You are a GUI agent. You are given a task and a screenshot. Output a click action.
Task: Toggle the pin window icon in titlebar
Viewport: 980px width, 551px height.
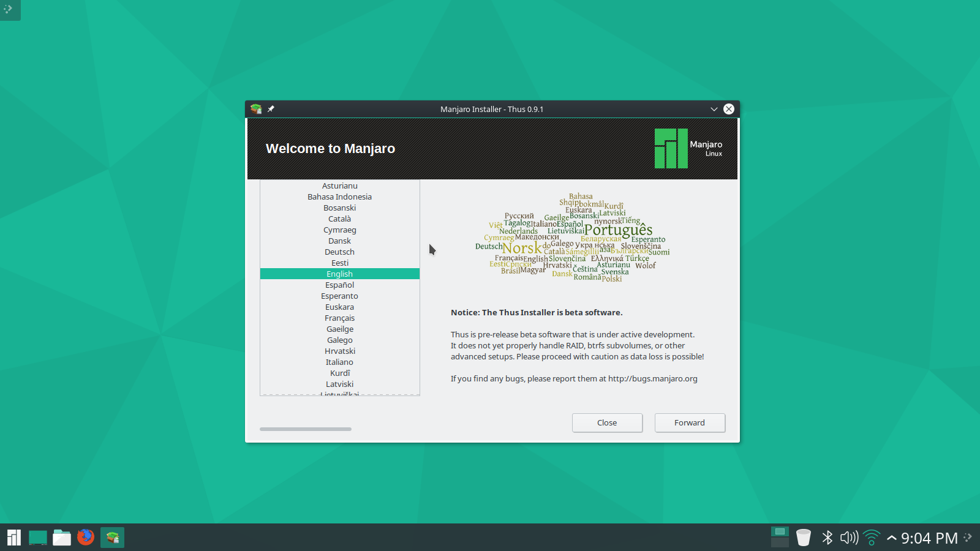(271, 109)
